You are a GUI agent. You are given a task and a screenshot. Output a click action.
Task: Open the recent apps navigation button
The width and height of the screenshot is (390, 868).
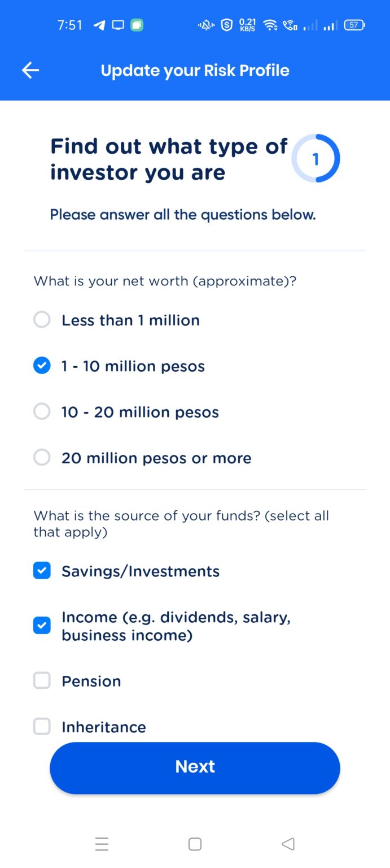click(102, 844)
